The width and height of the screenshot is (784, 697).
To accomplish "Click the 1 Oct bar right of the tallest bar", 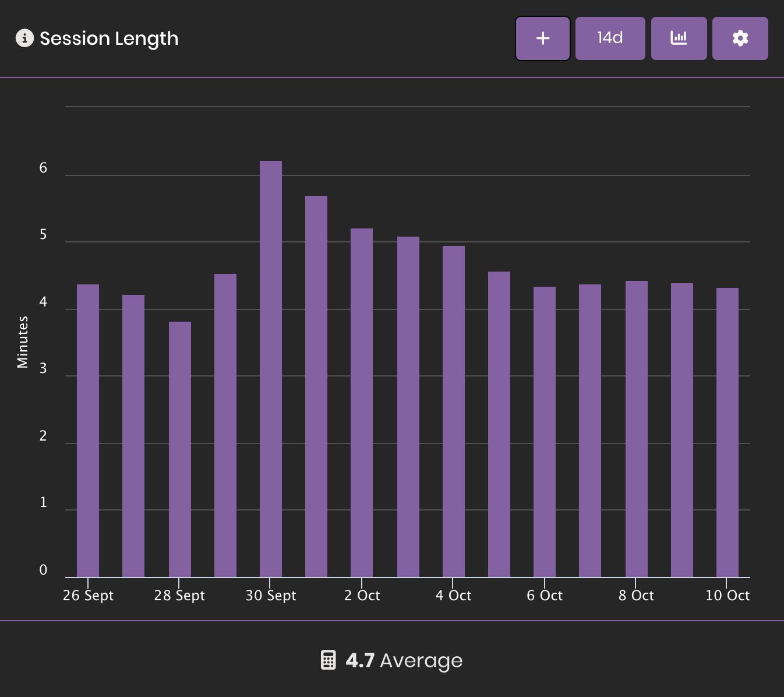I will (316, 386).
